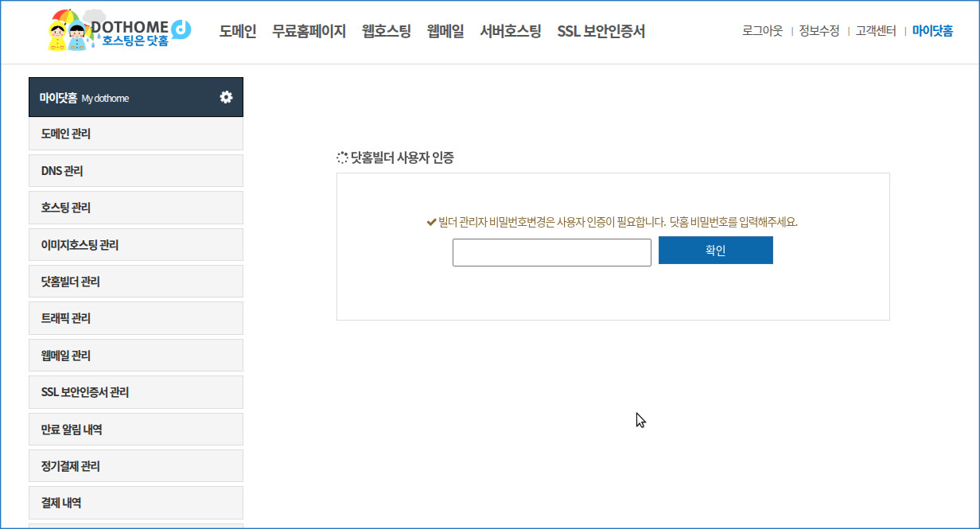Open the 정보수정 link
This screenshot has width=980, height=529.
click(819, 31)
